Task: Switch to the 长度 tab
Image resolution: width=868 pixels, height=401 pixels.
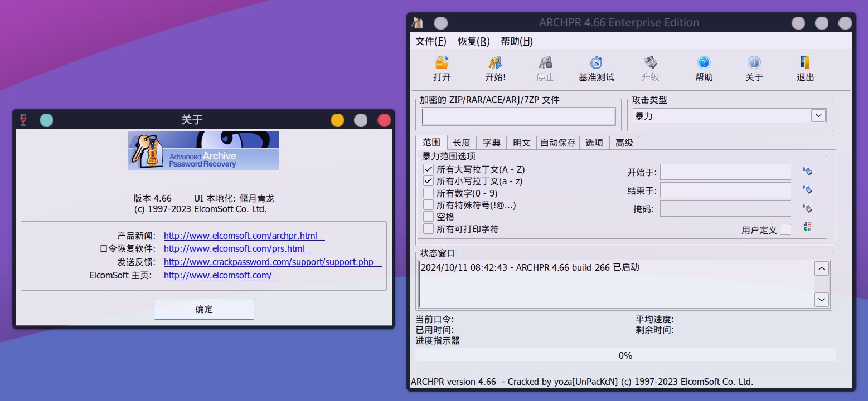Action: 462,143
